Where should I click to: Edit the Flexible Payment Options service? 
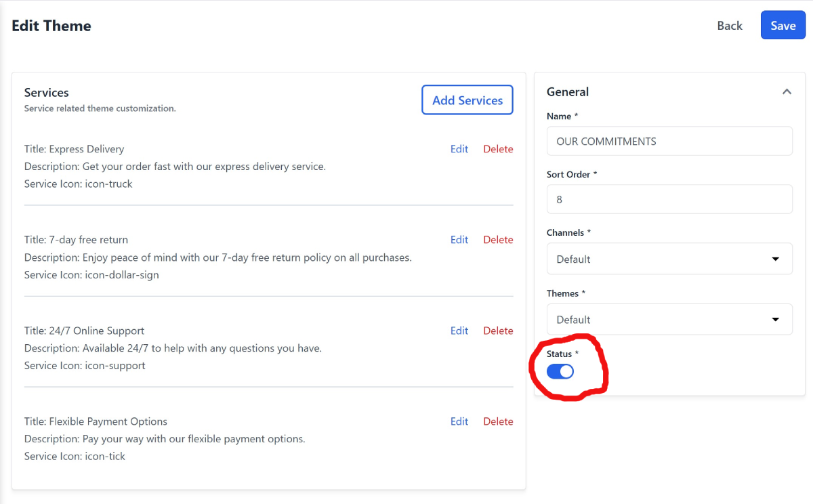tap(459, 421)
